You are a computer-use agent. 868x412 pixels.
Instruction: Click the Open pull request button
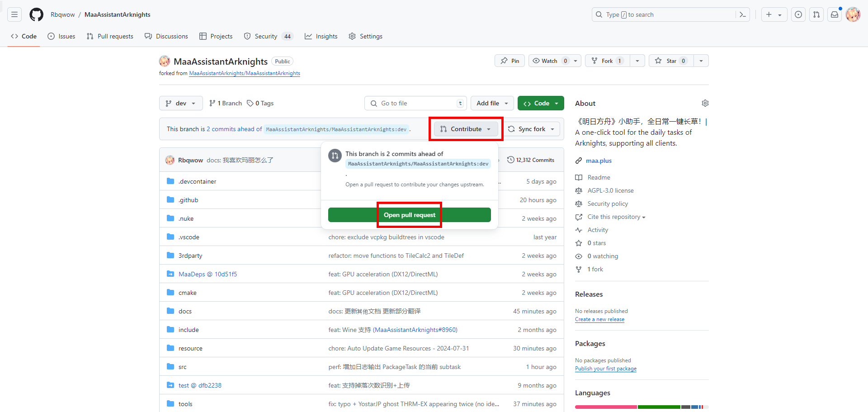coord(410,215)
